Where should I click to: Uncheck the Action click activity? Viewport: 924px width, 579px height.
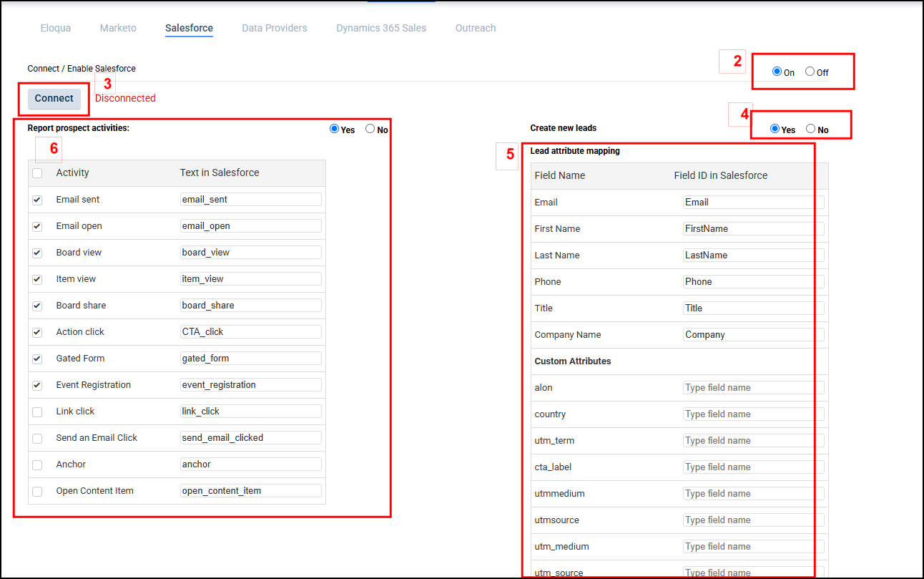(37, 332)
